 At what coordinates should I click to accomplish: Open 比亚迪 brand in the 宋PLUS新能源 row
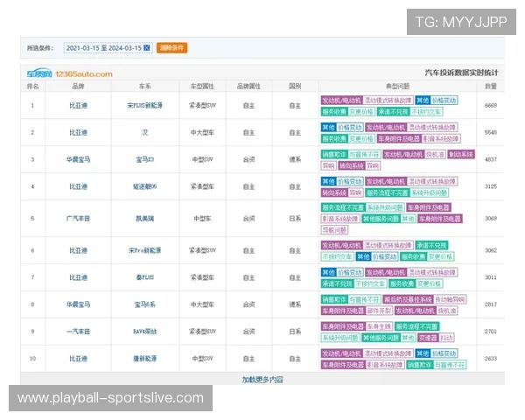click(x=79, y=106)
